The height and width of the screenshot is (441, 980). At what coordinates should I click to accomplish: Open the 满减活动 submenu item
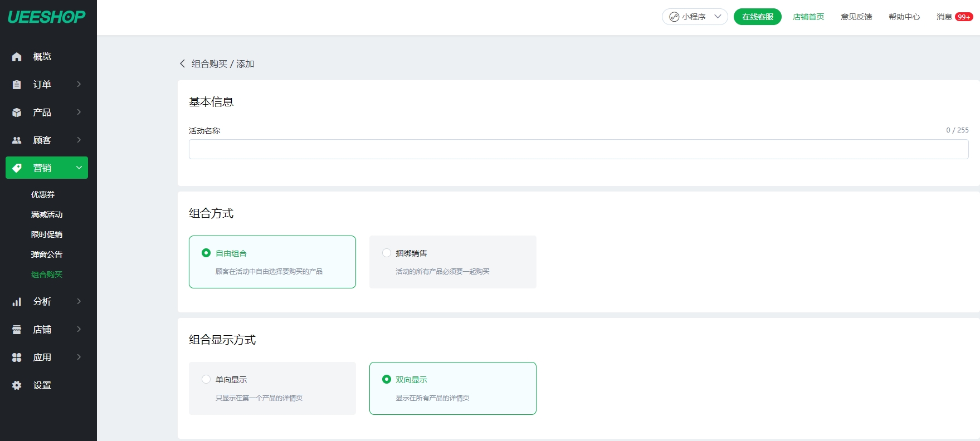pos(47,214)
